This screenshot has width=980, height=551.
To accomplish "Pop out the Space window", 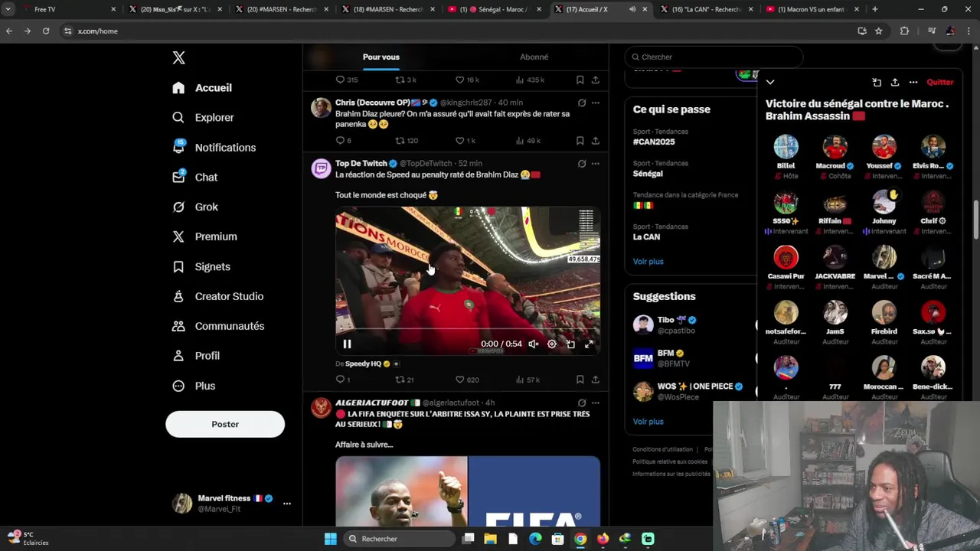I will pyautogui.click(x=877, y=83).
